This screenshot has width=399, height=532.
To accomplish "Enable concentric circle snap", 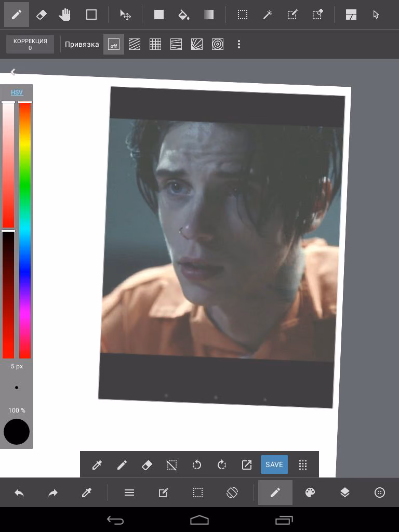I will [x=218, y=44].
